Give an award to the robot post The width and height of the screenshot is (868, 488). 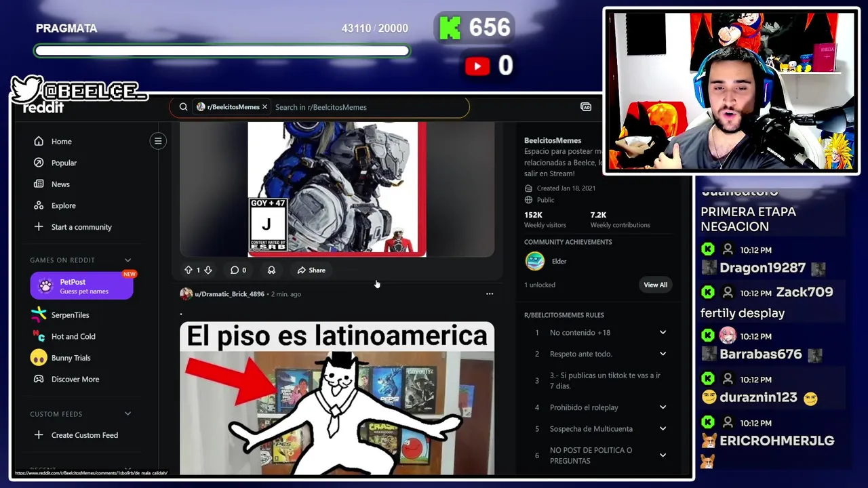(x=271, y=270)
